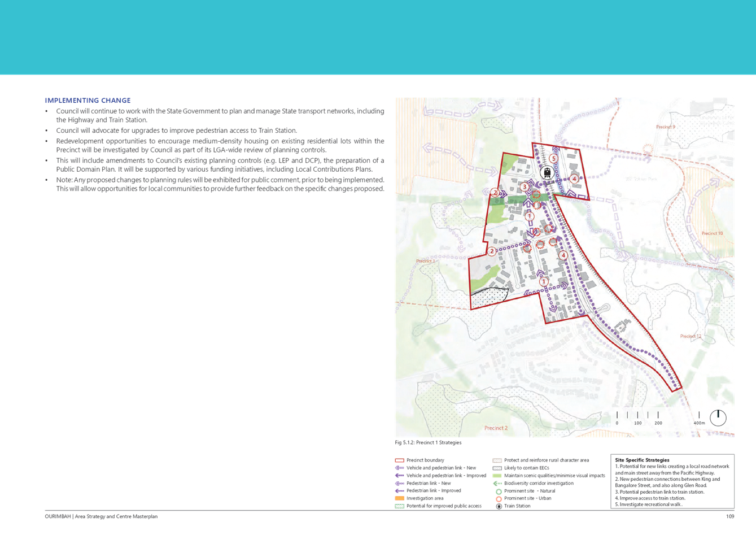
Task: Click the train station symbol in the legend
Action: (499, 506)
